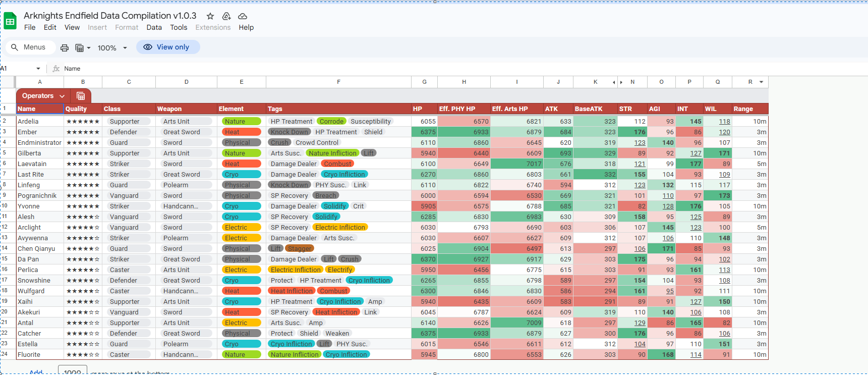The width and height of the screenshot is (868, 375).
Task: Select Yvonne's HP value 5905
Action: coord(424,206)
